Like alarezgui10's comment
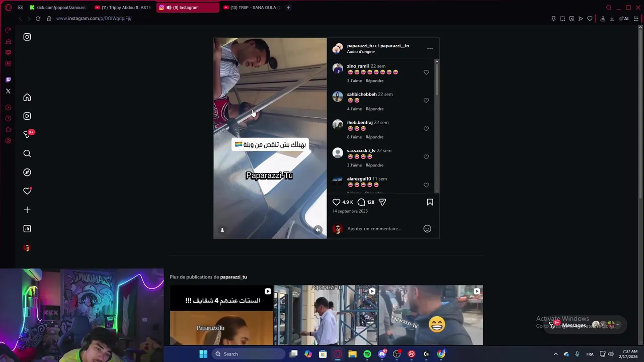644x362 pixels. 426,185
